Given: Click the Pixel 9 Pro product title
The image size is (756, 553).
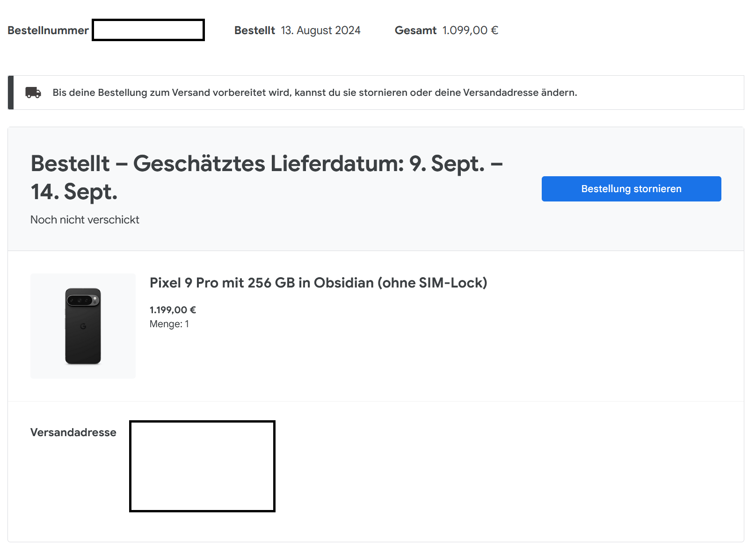Looking at the screenshot, I should (318, 283).
